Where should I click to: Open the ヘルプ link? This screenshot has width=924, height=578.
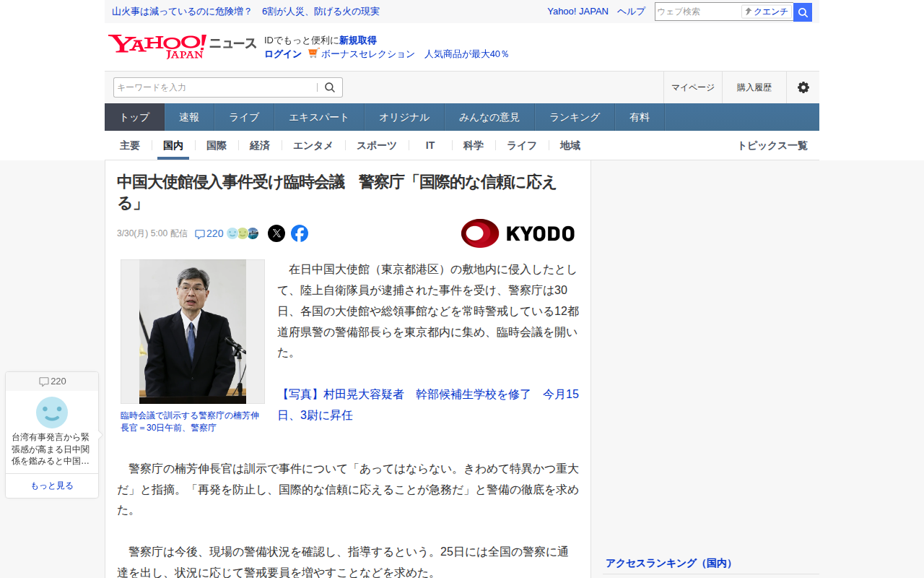click(632, 12)
